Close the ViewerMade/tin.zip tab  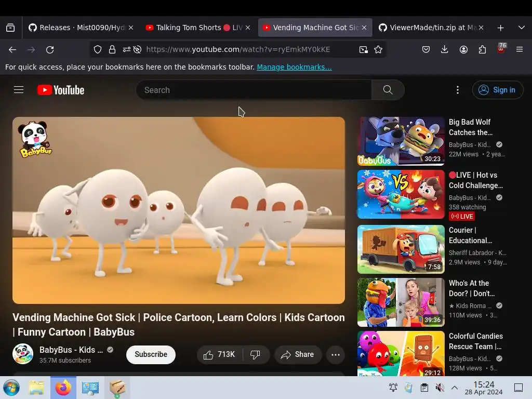click(481, 28)
